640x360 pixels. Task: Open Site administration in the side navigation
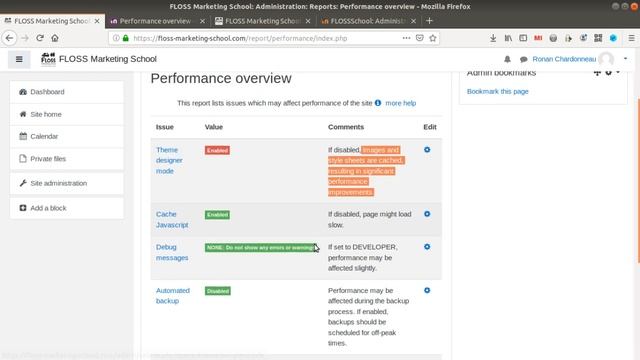[x=67, y=183]
